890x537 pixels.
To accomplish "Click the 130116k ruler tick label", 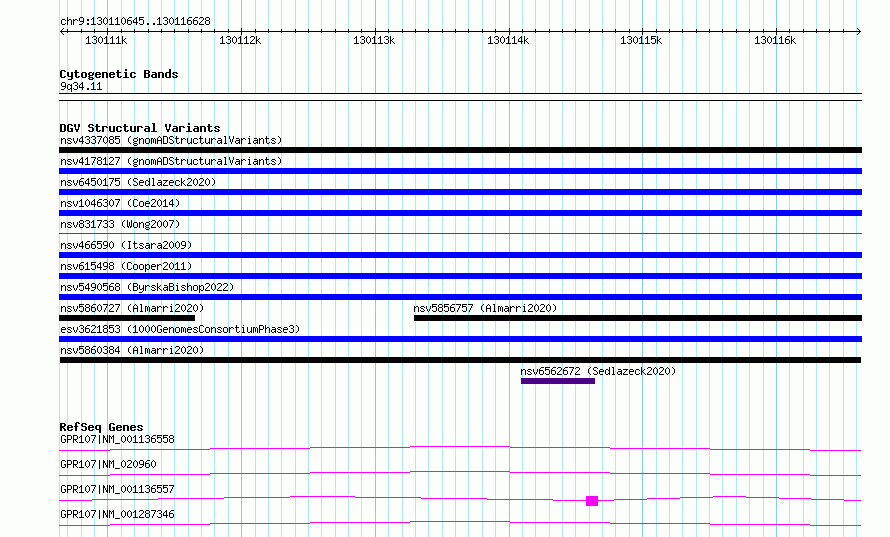I will (775, 40).
